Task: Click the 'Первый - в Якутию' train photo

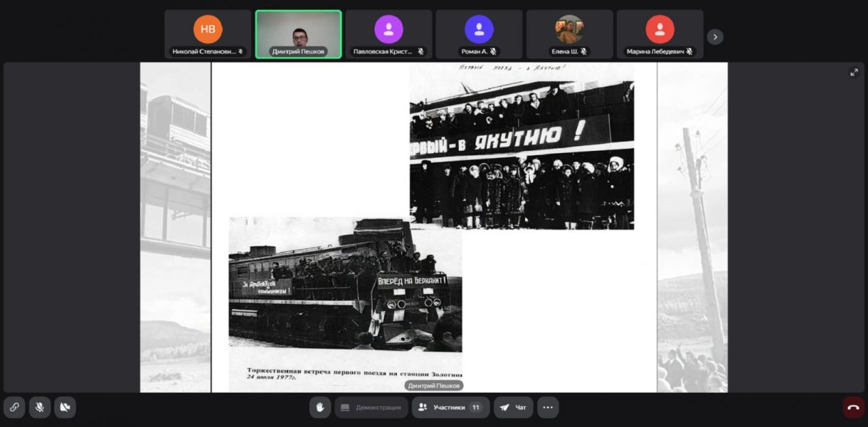Action: pos(522,147)
